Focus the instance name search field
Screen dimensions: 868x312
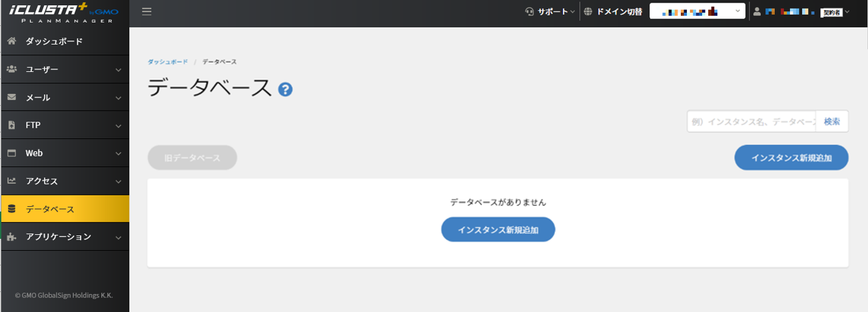(x=751, y=122)
